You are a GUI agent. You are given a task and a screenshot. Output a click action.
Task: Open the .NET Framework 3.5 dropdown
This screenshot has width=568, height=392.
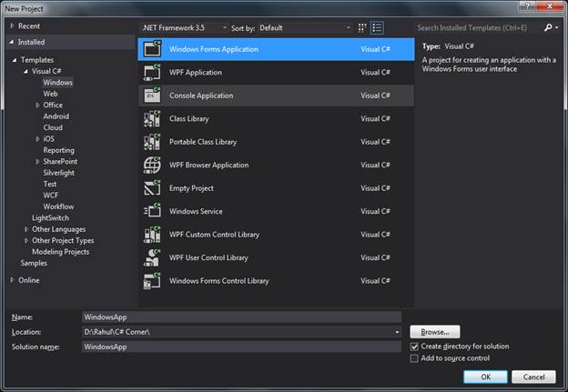pos(184,28)
